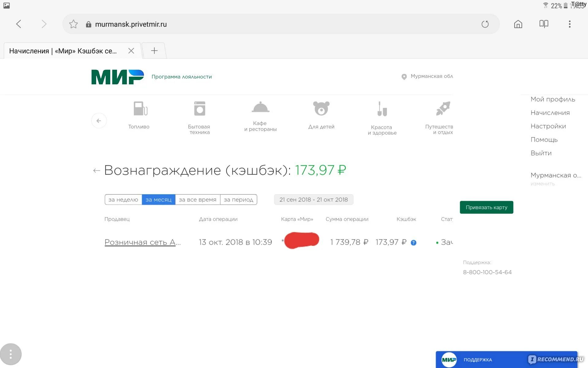The width and height of the screenshot is (588, 368).
Task: Select the Топливо fuel pump icon
Action: 140,109
